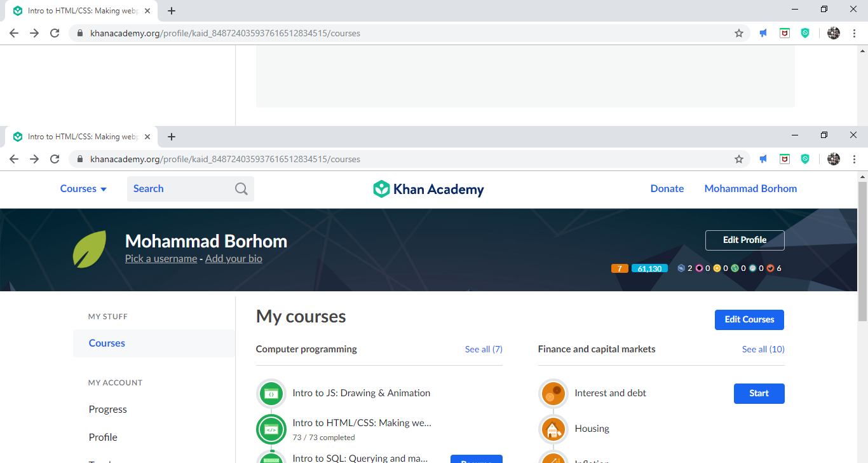Click See all (10) for Finance
Viewport: 868px width, 463px height.
tap(763, 349)
